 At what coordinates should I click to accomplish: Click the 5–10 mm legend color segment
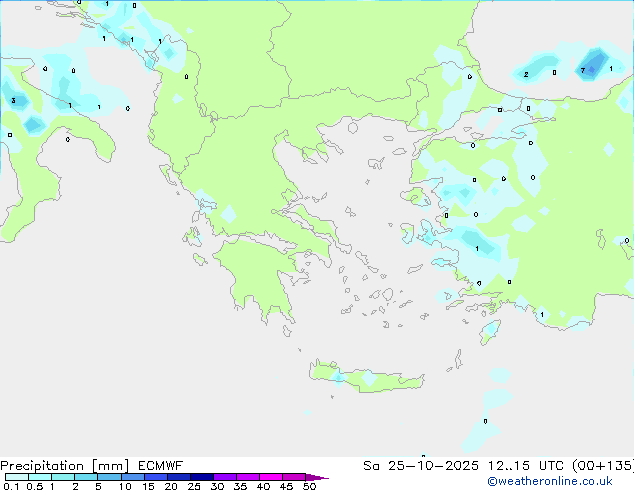(x=109, y=477)
